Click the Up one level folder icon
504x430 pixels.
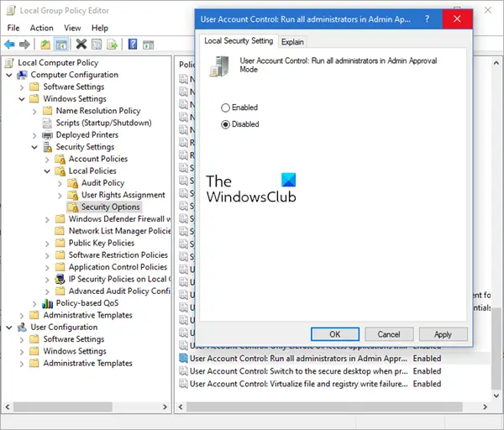pos(45,45)
